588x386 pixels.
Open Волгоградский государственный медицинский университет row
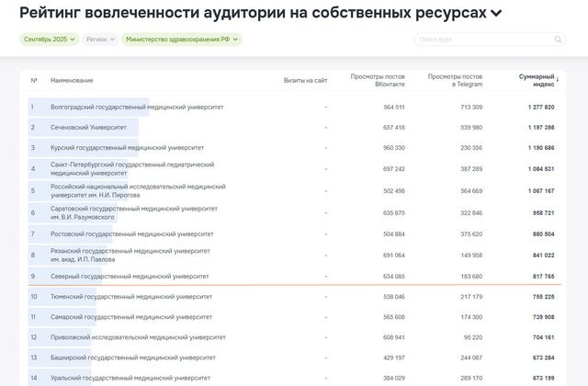pyautogui.click(x=137, y=108)
